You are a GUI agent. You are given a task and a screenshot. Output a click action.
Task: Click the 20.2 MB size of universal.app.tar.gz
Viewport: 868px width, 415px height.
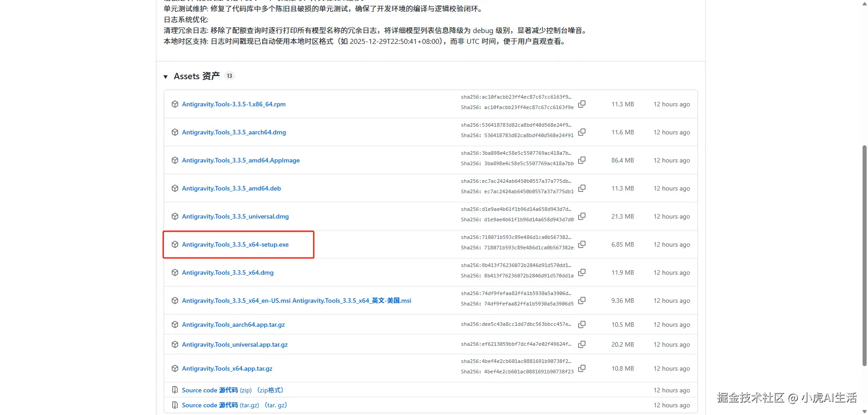click(623, 344)
